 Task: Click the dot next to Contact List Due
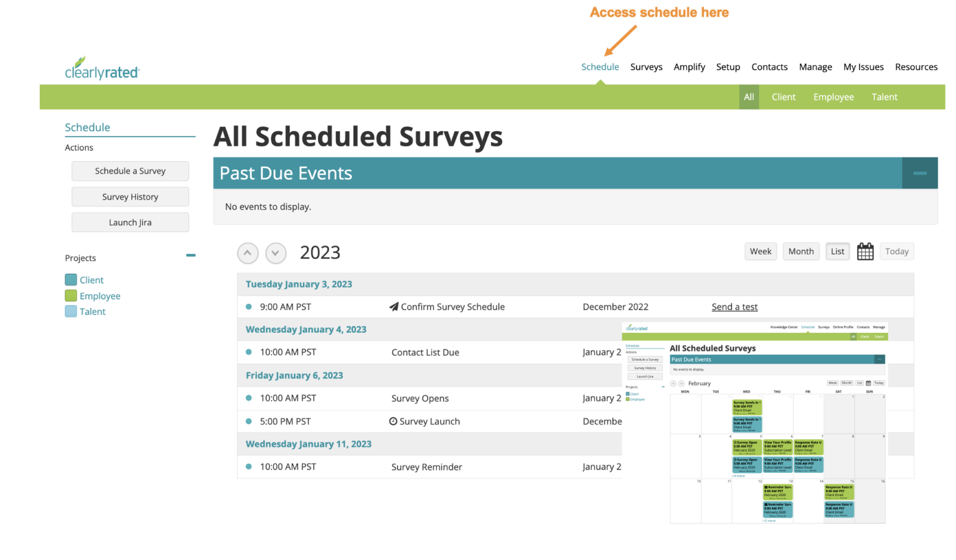[x=250, y=352]
